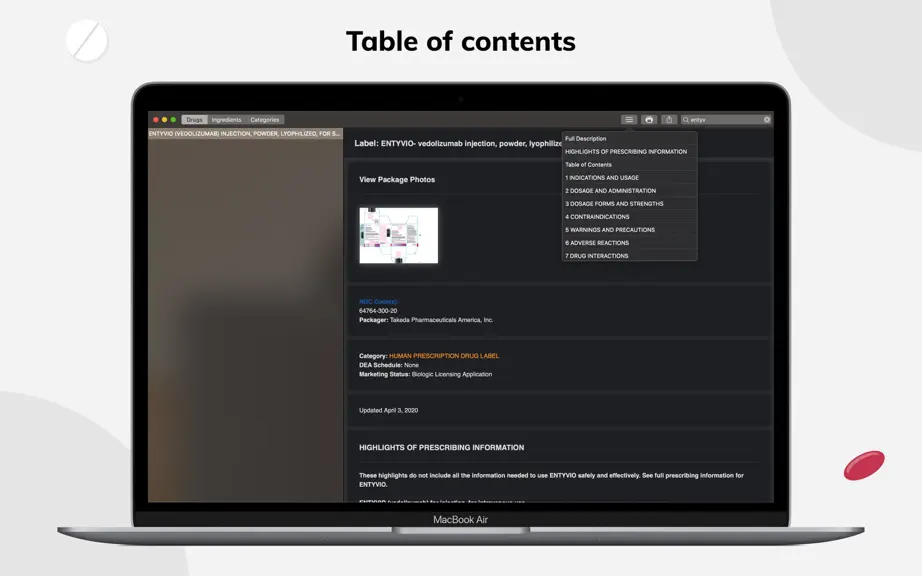Switch to the Ingredients tab

click(226, 119)
